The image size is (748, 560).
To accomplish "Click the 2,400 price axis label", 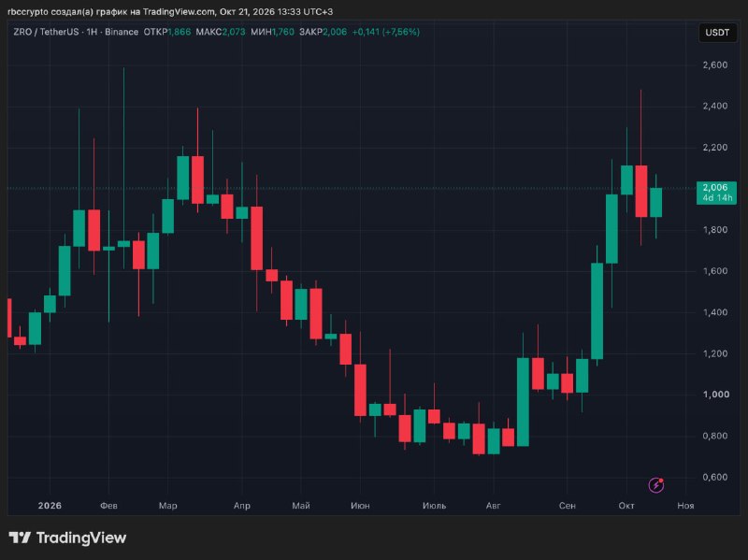I will pyautogui.click(x=715, y=106).
